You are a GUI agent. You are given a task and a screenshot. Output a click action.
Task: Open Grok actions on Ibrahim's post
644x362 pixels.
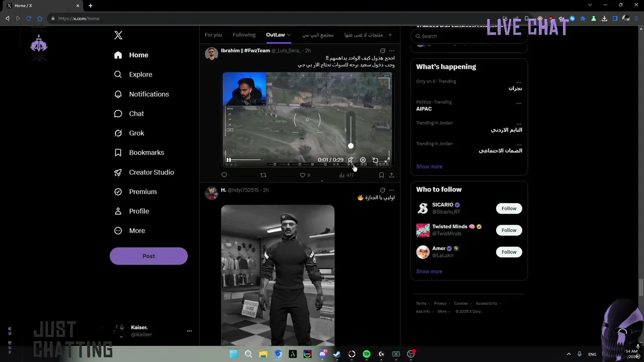(x=382, y=51)
